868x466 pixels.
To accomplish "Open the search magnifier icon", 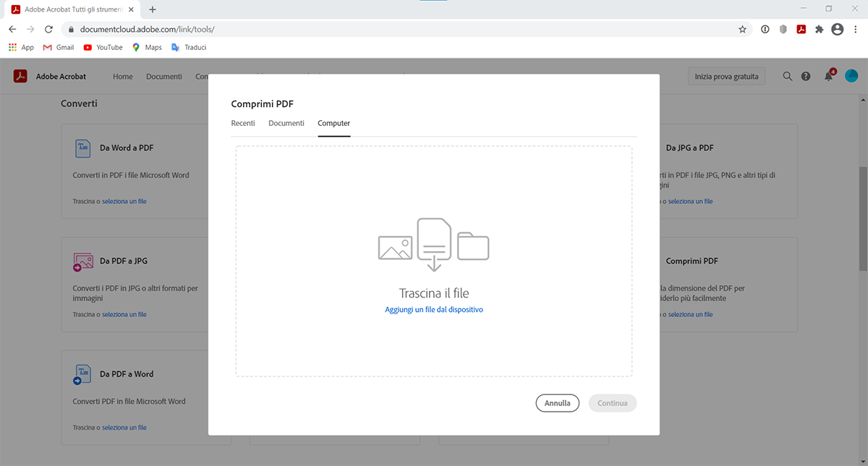I will click(x=788, y=76).
